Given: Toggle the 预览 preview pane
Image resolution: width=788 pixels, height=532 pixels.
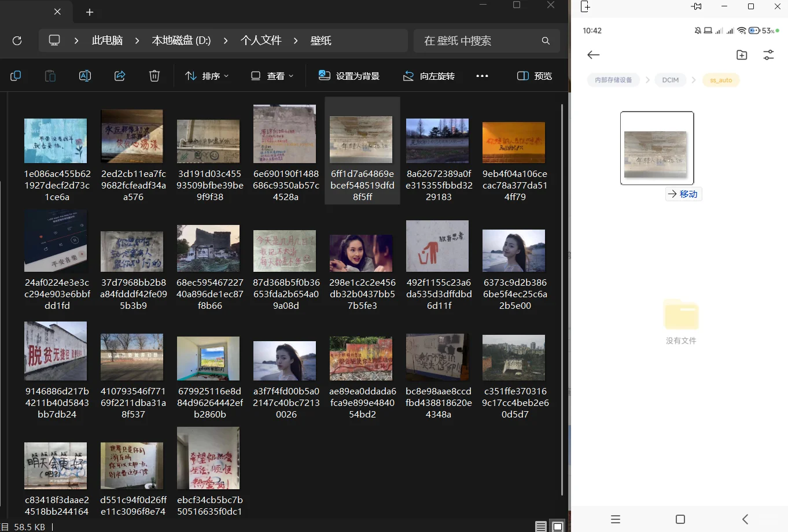Looking at the screenshot, I should point(535,76).
